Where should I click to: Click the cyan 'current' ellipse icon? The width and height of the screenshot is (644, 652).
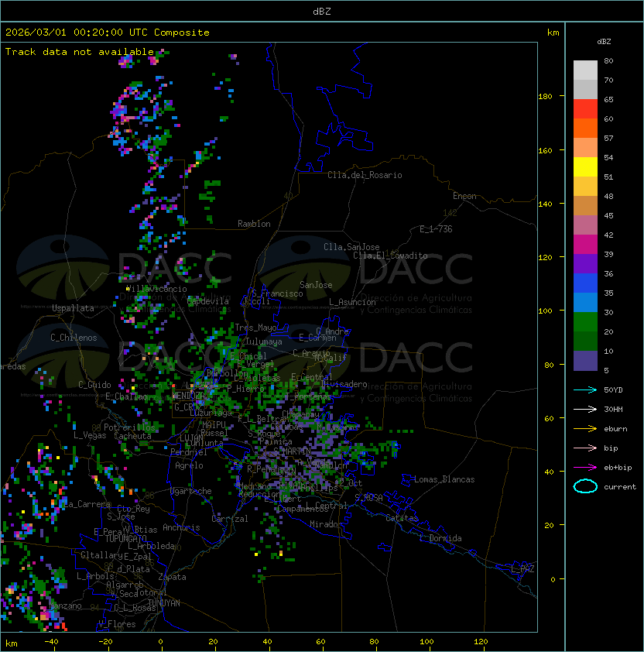point(585,486)
